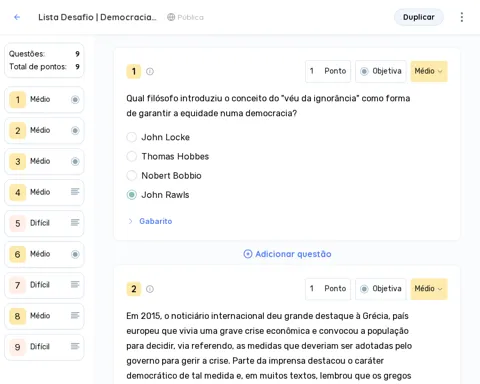This screenshot has width=480, height=384.
Task: Jump to question 6 Médio in sidebar
Action: point(44,254)
